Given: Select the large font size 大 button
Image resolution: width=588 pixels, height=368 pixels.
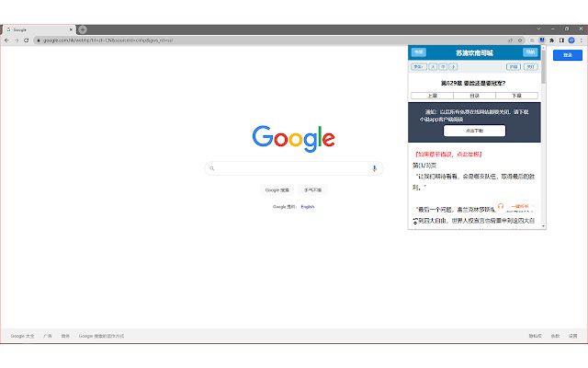Looking at the screenshot, I should tap(433, 67).
